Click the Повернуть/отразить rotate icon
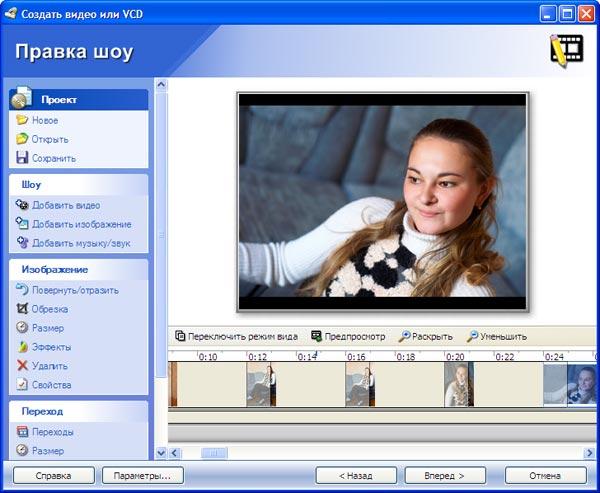Image resolution: width=600 pixels, height=493 pixels. pos(22,290)
